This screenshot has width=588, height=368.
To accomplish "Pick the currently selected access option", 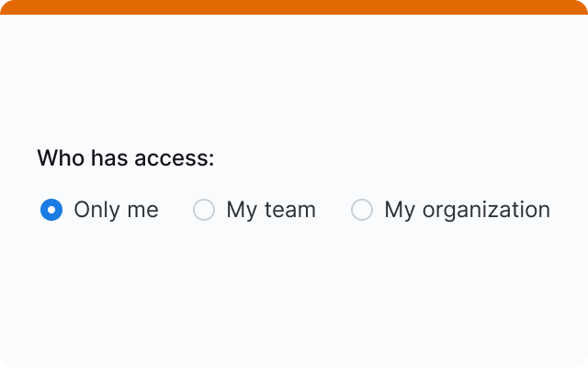I will 51,210.
